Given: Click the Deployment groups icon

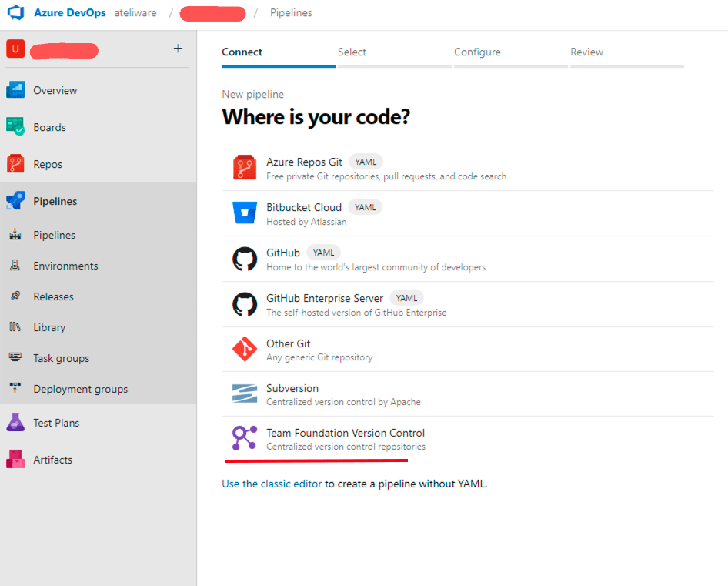Looking at the screenshot, I should pyautogui.click(x=15, y=388).
